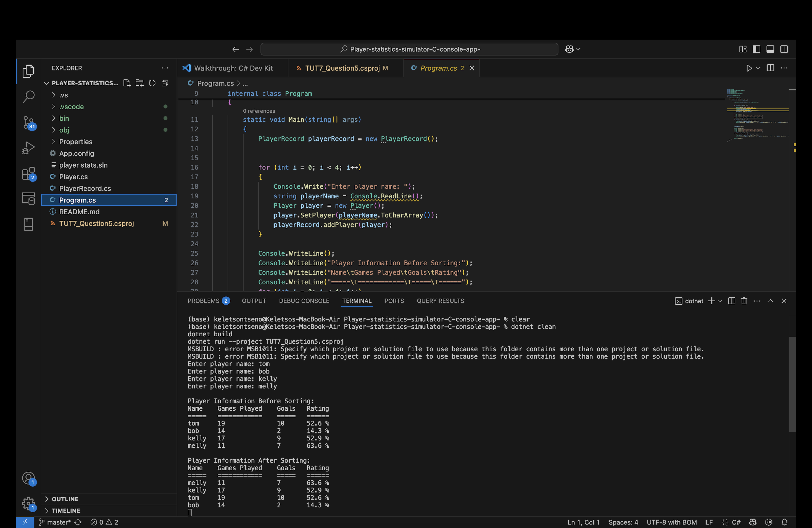The height and width of the screenshot is (528, 812).
Task: Open remote window indicator in status bar
Action: tap(25, 522)
